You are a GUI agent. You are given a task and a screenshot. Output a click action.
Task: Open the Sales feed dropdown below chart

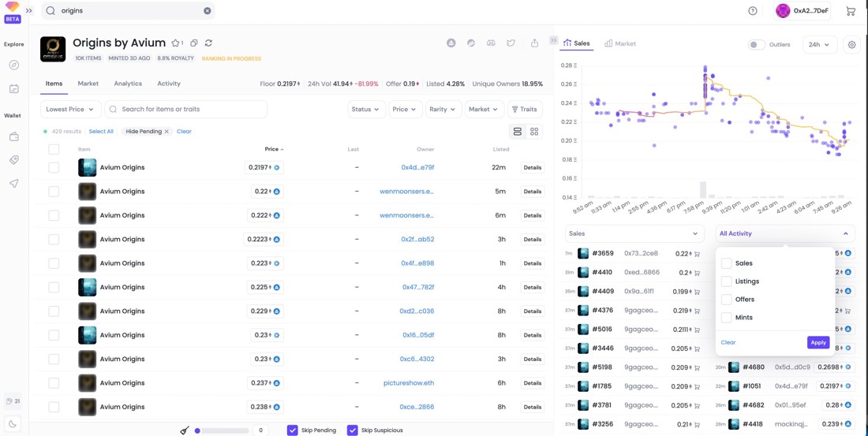tap(634, 233)
